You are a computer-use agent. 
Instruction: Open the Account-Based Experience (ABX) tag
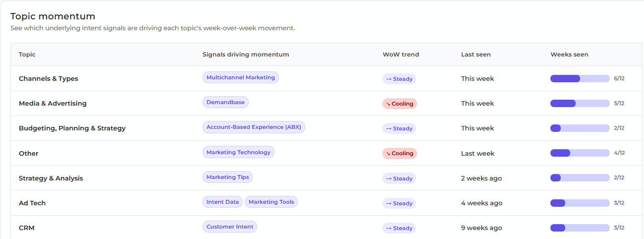pos(254,127)
